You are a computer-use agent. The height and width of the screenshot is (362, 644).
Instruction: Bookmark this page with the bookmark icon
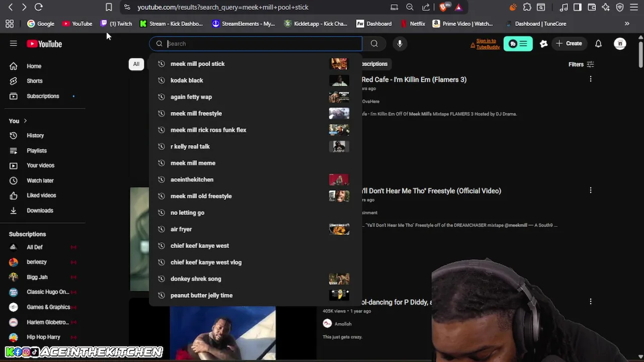pyautogui.click(x=109, y=7)
